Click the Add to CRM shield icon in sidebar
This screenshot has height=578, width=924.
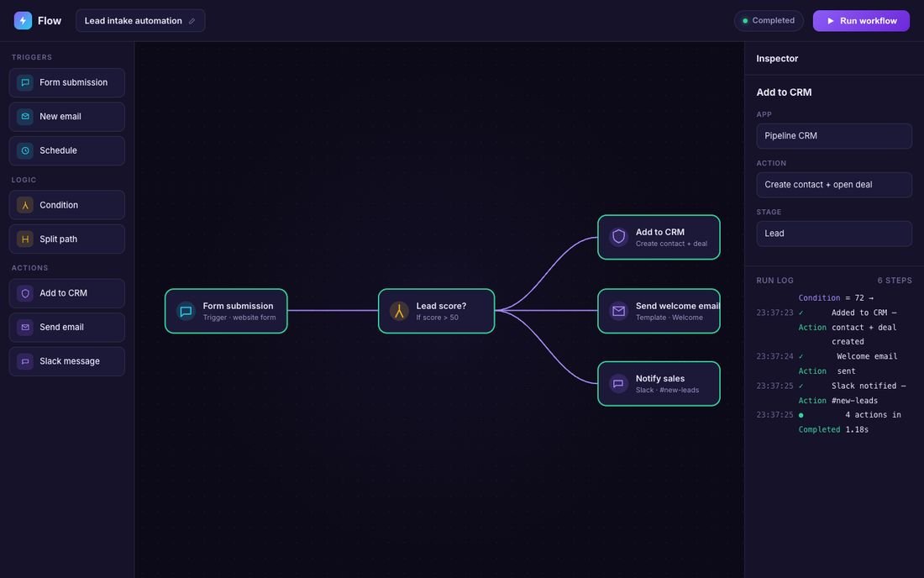(24, 293)
